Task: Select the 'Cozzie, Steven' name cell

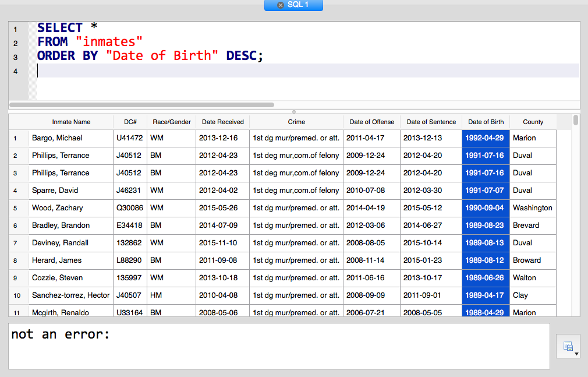Action: point(71,278)
